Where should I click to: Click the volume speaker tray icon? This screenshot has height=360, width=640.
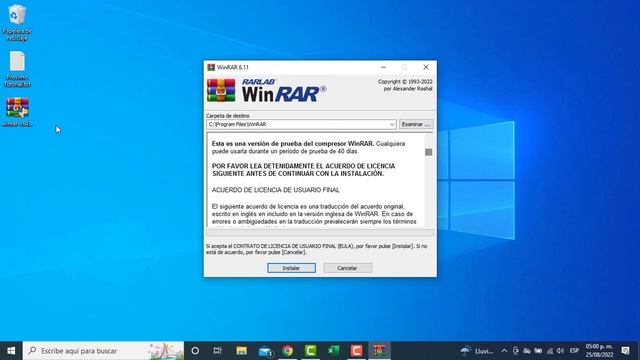(x=560, y=351)
